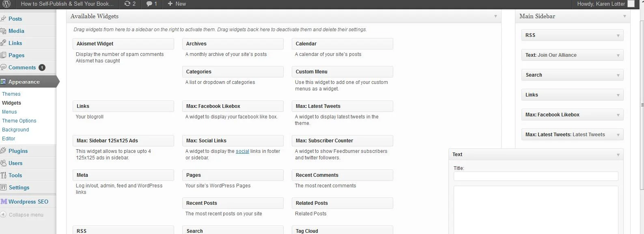Collapse the Available Widgets panel
This screenshot has width=644, height=234.
(x=495, y=16)
